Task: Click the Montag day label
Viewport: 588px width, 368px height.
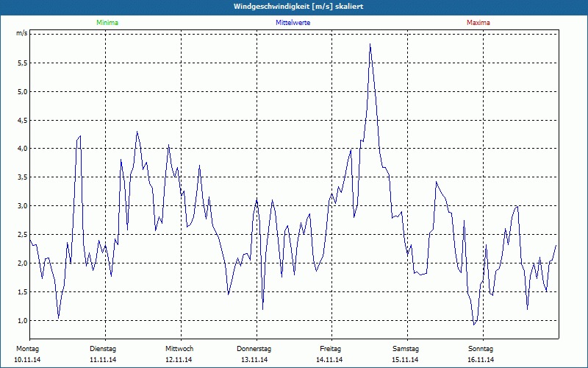Action: (27, 349)
